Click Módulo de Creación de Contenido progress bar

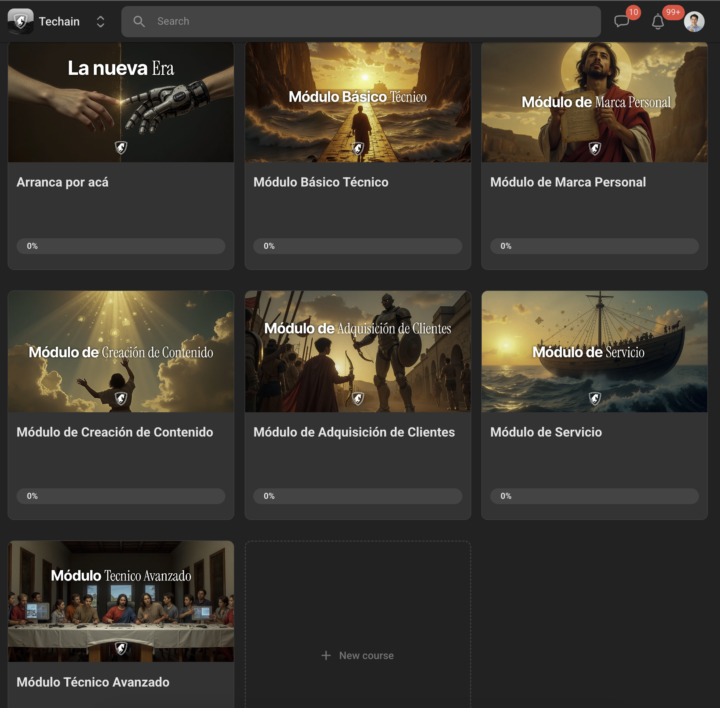pos(121,496)
